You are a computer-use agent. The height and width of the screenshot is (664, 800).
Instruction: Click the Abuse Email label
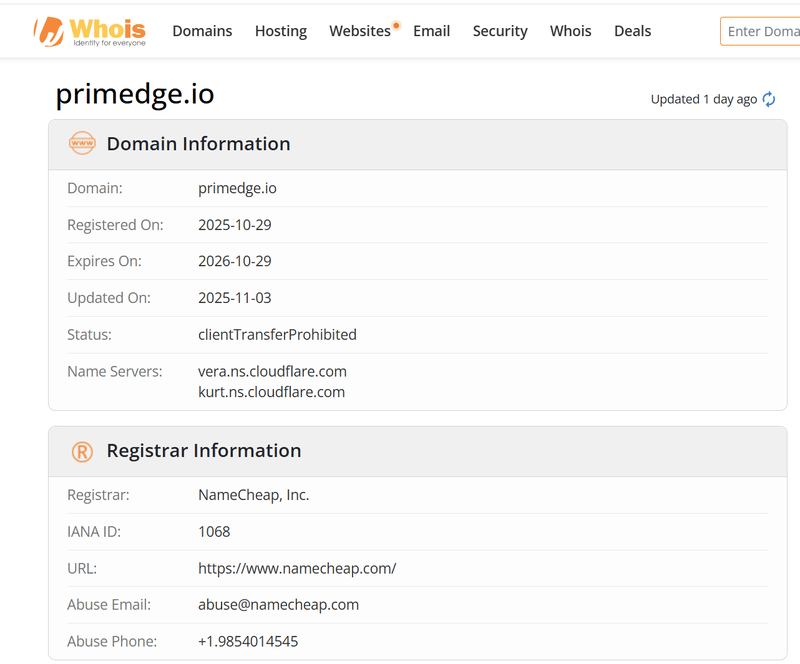(x=109, y=605)
